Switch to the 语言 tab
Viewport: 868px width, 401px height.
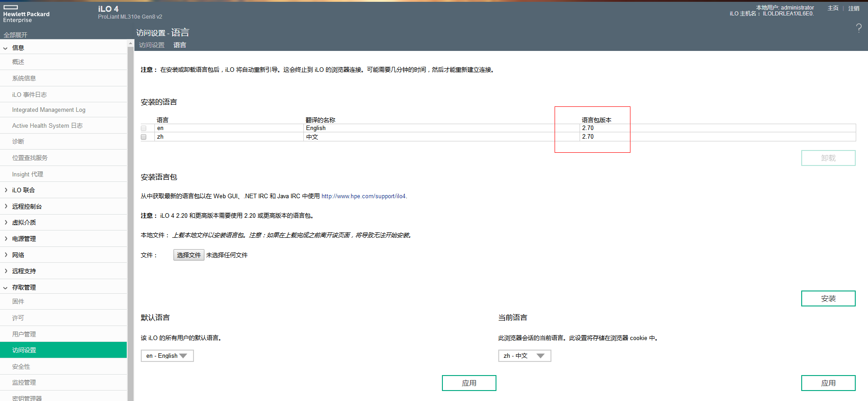180,45
